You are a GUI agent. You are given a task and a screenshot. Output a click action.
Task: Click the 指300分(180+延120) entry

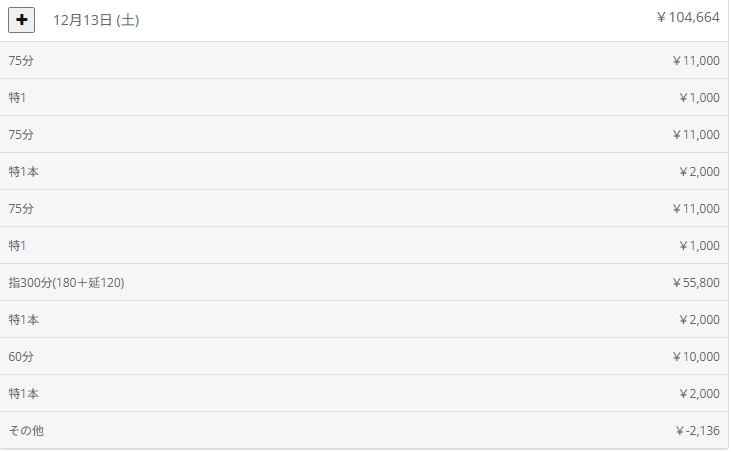coord(66,283)
